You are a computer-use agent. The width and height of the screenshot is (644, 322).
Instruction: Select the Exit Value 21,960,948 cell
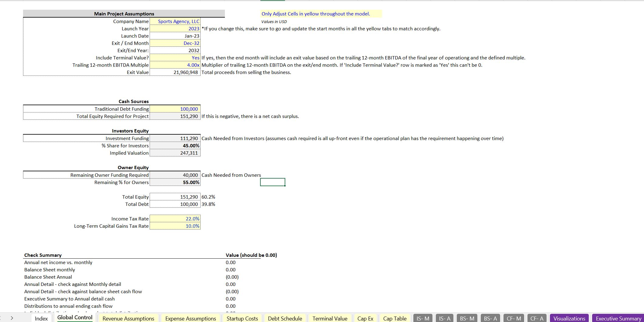175,72
